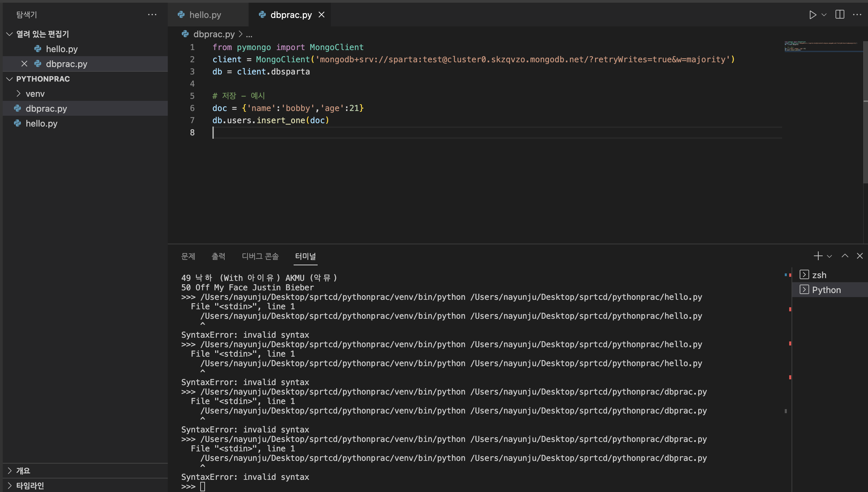The height and width of the screenshot is (492, 868).
Task: Expand the timeline (타임라인) section
Action: click(x=85, y=486)
